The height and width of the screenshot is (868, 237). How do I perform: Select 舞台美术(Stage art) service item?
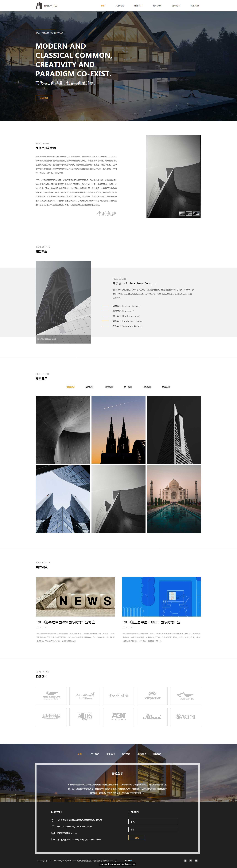point(123,311)
